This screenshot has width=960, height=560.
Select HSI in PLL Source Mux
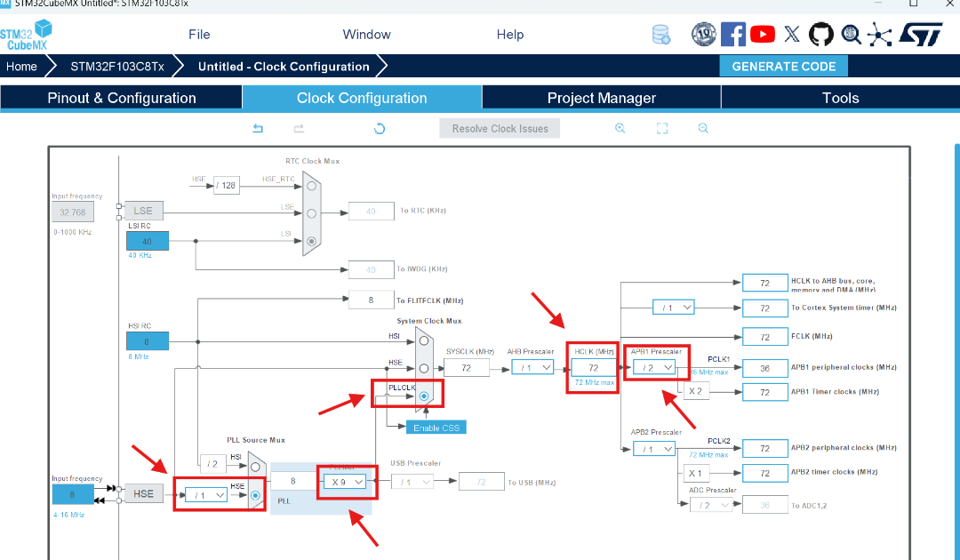[255, 467]
